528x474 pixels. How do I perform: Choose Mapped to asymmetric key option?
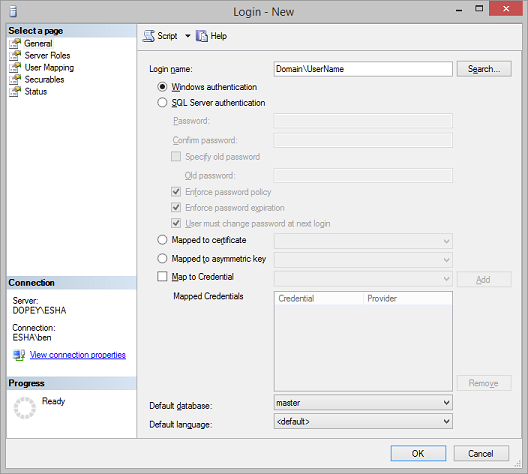(162, 258)
